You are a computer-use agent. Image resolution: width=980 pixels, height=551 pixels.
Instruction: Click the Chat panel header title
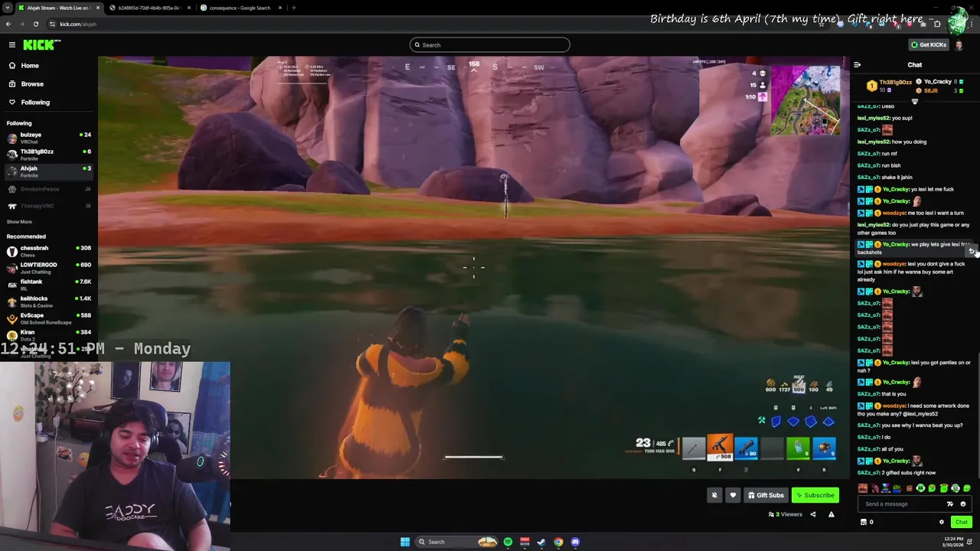point(915,65)
